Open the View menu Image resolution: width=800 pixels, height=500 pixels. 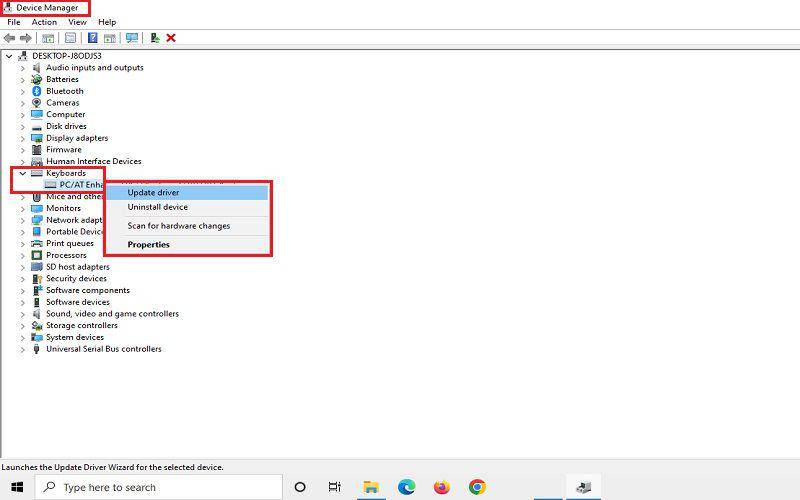[x=77, y=22]
